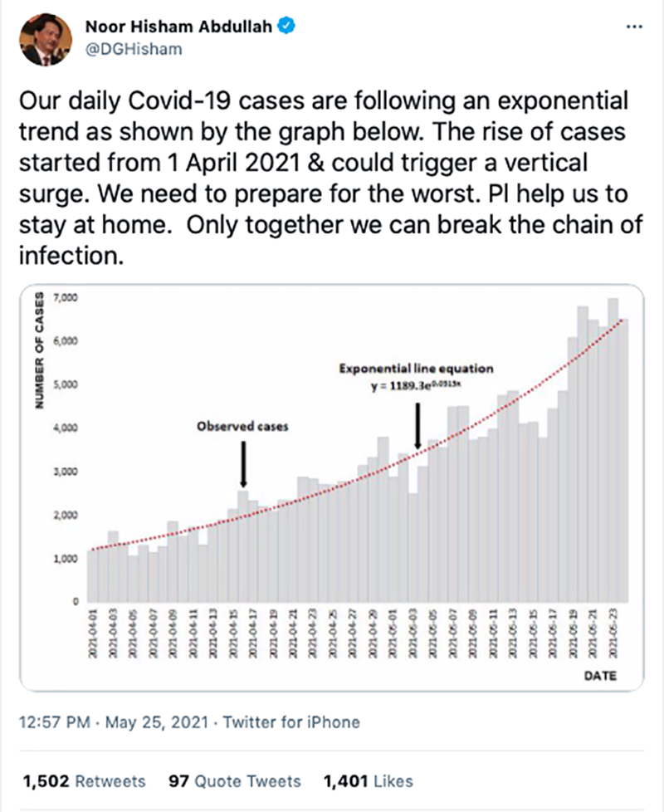Click the tallest bar at 2021-05-23
The image size is (664, 812).
(x=613, y=448)
